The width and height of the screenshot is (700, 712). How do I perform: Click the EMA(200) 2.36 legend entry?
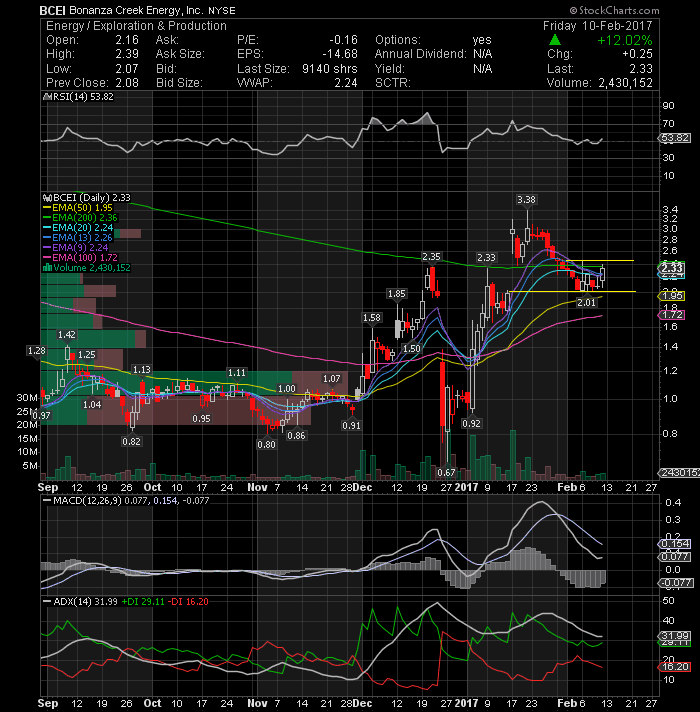[80, 218]
